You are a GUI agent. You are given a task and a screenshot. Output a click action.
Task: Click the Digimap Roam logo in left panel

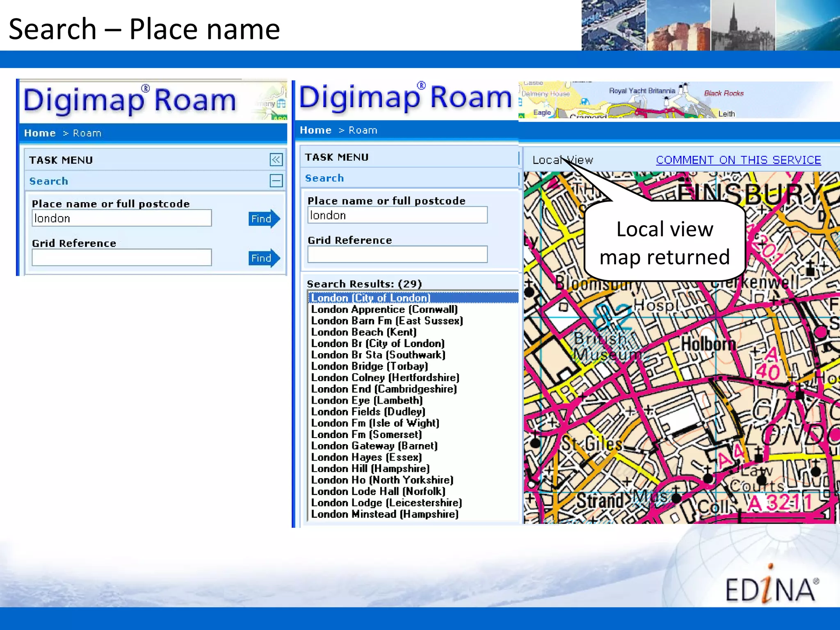[x=130, y=100]
